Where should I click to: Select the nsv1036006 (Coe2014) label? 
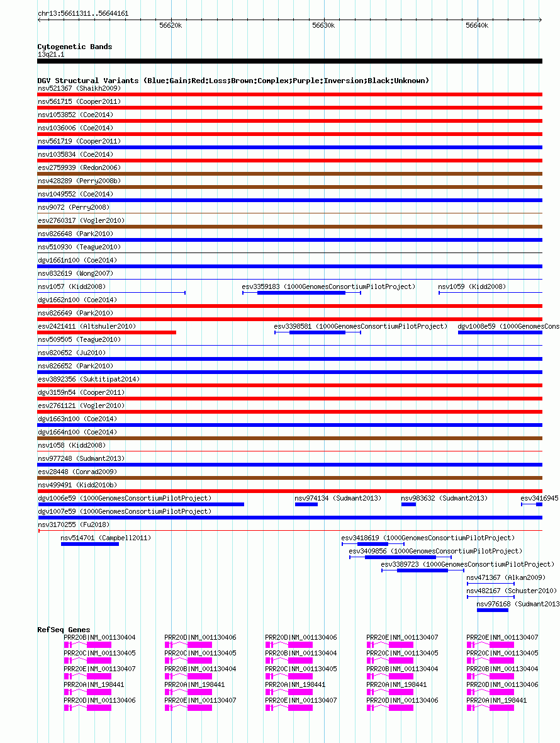pyautogui.click(x=76, y=128)
